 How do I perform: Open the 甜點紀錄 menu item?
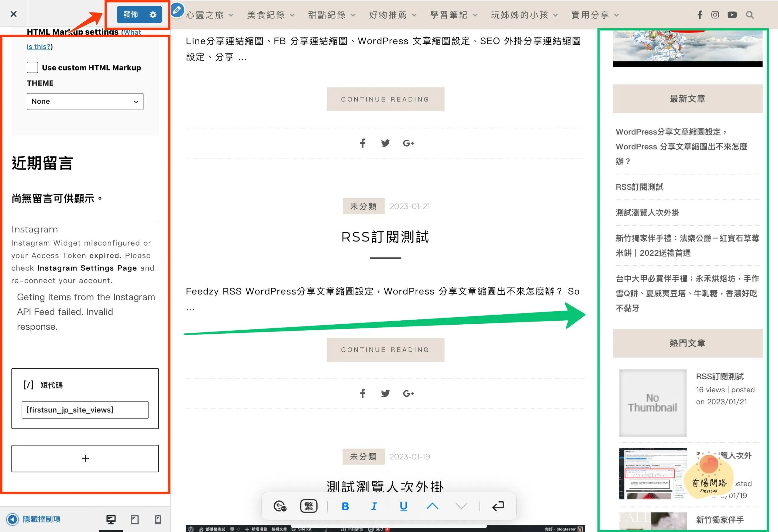[327, 15]
